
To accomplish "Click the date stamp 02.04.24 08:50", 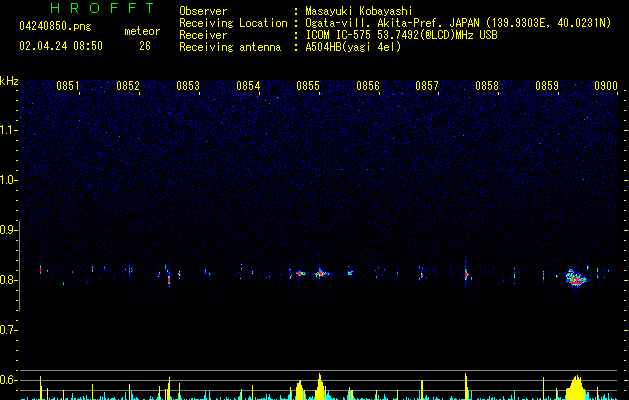I will 61,46.
